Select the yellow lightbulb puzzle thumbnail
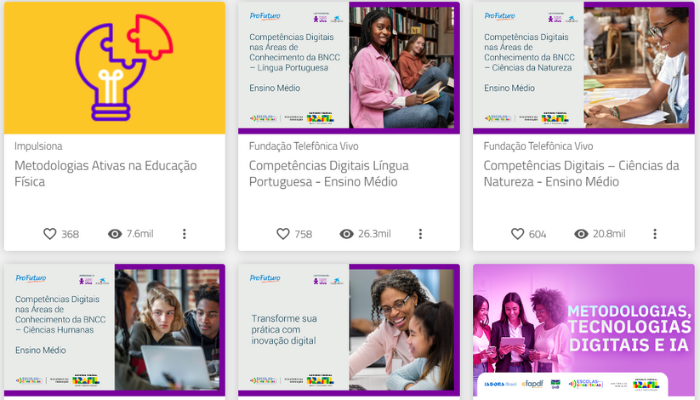The height and width of the screenshot is (400, 700). click(x=115, y=68)
